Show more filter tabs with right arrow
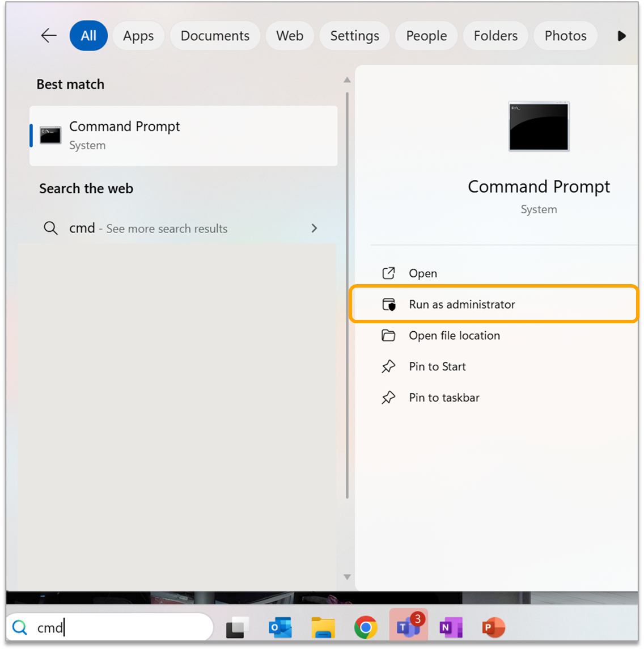 [x=621, y=36]
